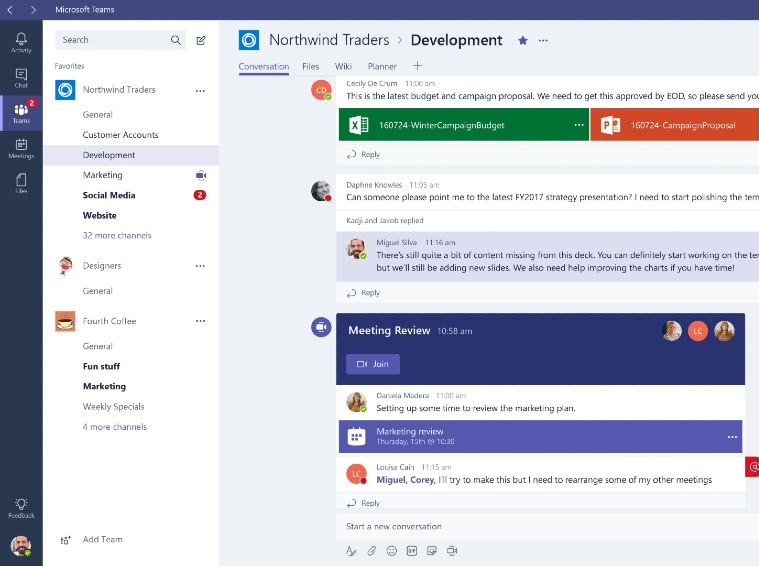Click the meeting video icon beside Marketing
This screenshot has height=566, width=759.
(x=201, y=175)
